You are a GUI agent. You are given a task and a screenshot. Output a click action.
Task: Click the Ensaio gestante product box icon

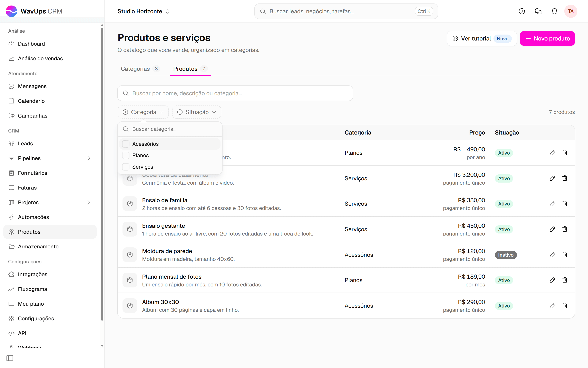tap(130, 229)
